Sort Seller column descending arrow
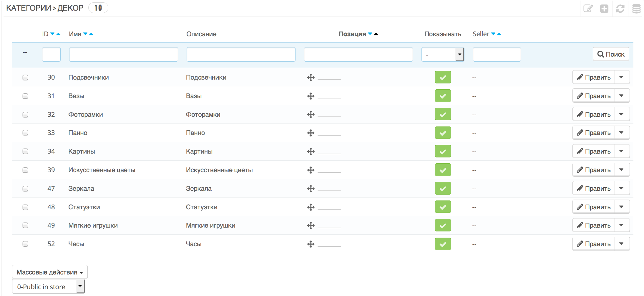The image size is (644, 296). coord(493,34)
